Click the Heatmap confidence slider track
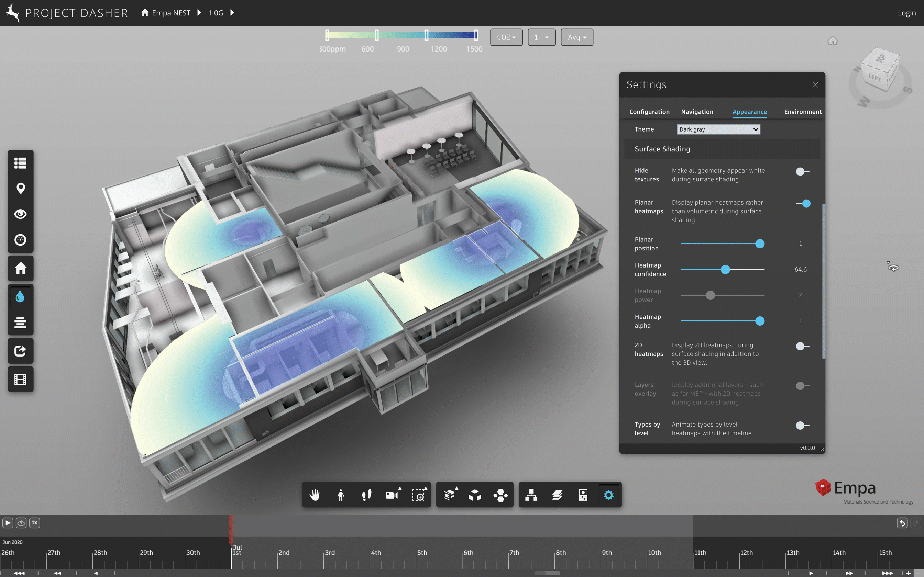Viewport: 924px width, 577px height. tap(745, 269)
